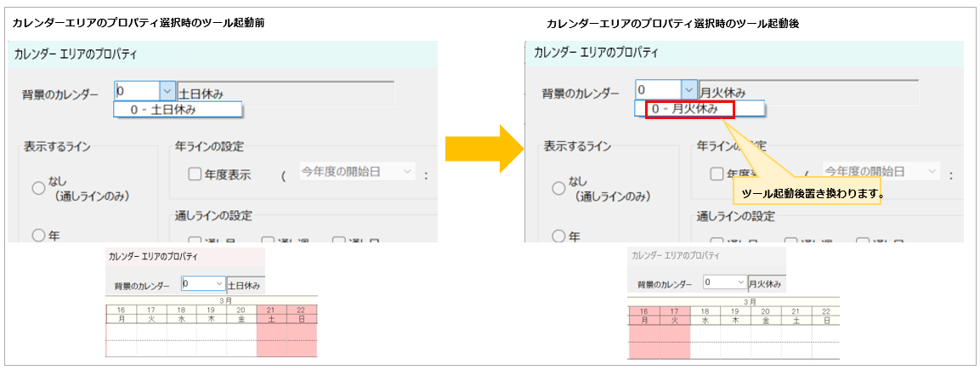
Task: Select the '0 - 土日休み' list entry
Action: point(178,110)
